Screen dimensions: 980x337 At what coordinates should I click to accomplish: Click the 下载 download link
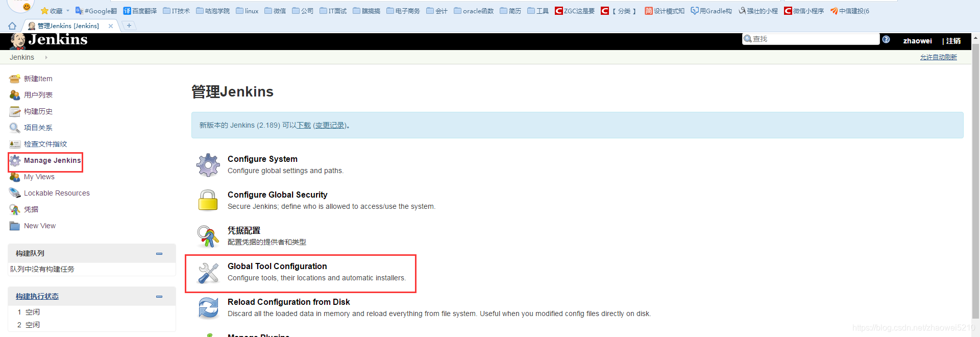tap(304, 125)
